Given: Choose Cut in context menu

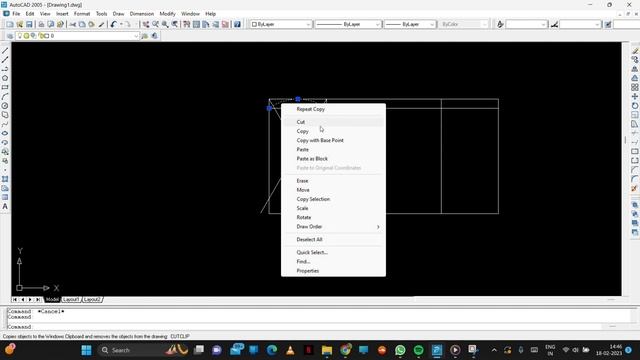Looking at the screenshot, I should point(333,122).
